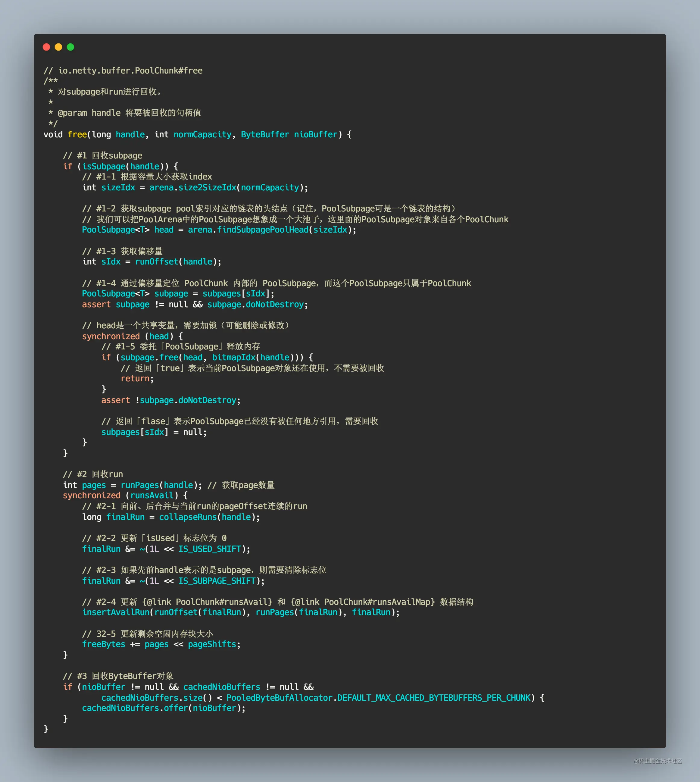
Task: Click the comment "// #3 回收ByteBuffer对象"
Action: [x=118, y=677]
